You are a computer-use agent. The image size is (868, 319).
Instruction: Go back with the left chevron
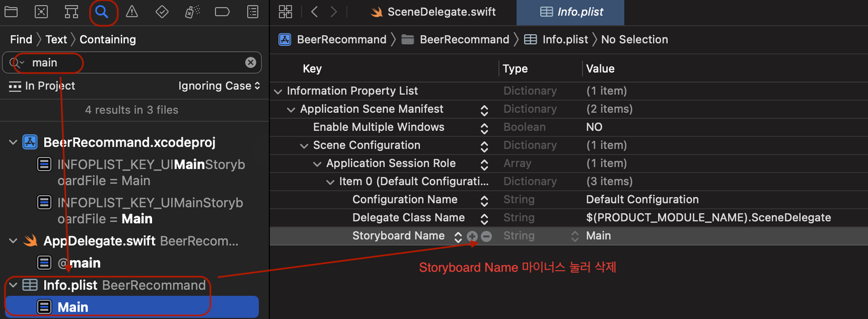(x=315, y=11)
